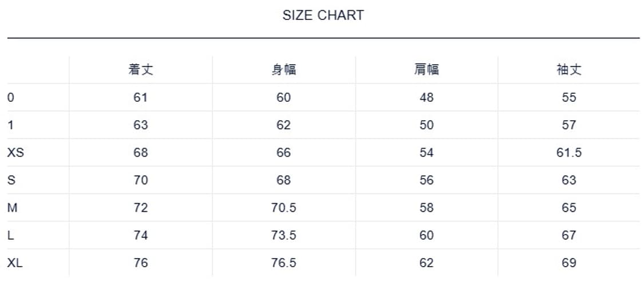Select the 76.5 body width cell
This screenshot has height=281, width=644.
point(283,263)
